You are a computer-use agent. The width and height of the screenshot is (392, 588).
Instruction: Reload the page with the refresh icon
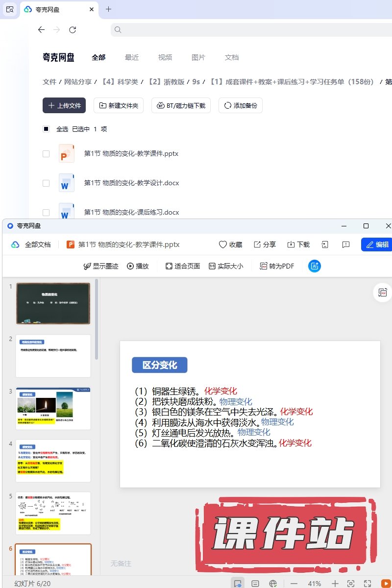[73, 30]
